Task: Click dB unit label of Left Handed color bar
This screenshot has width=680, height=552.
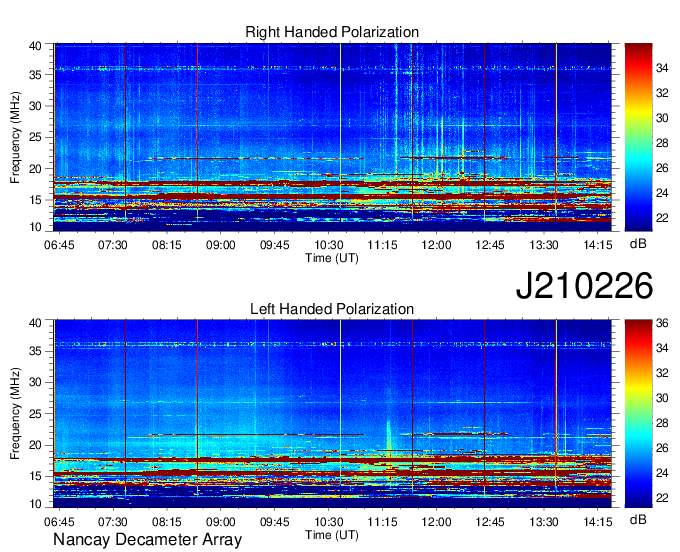Action: (x=638, y=519)
